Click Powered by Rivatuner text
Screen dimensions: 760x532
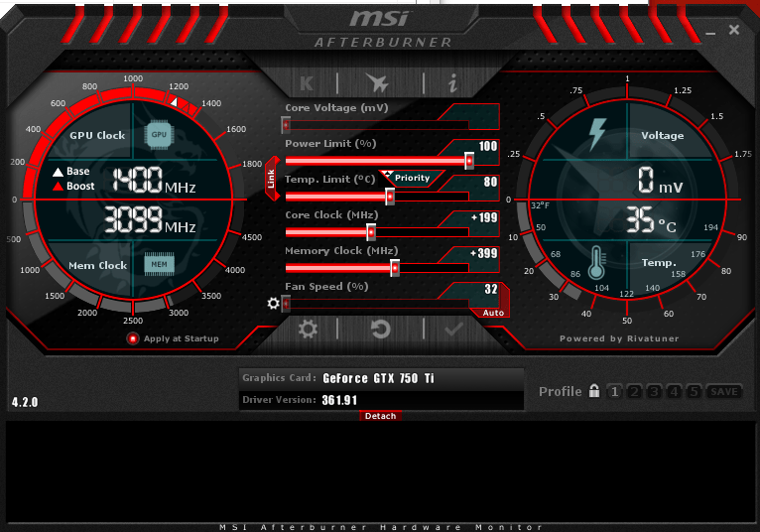coord(619,338)
